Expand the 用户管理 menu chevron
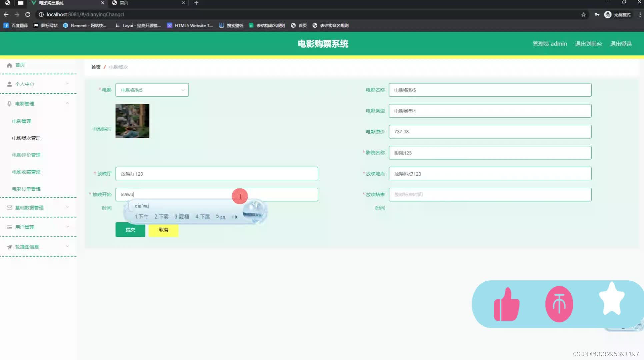 click(67, 227)
